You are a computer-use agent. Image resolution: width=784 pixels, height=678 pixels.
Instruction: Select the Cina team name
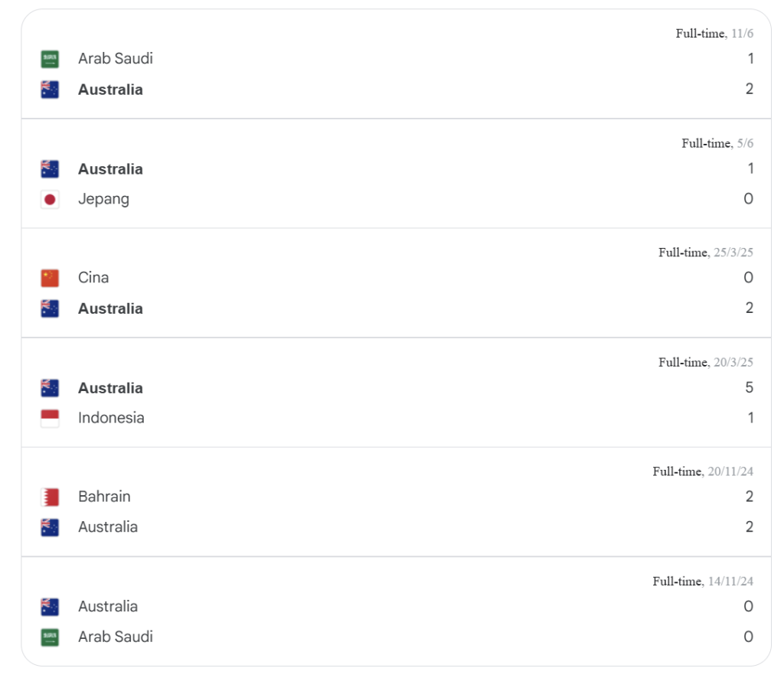(x=93, y=278)
